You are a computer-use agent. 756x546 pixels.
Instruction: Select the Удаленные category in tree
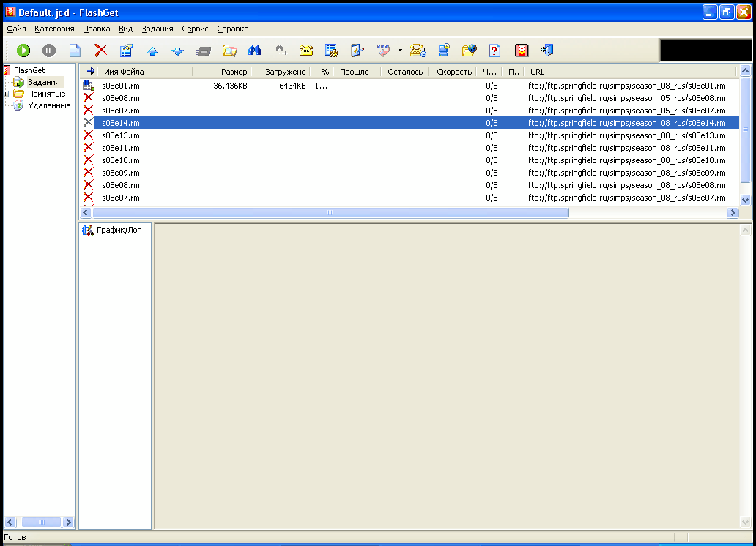point(49,105)
